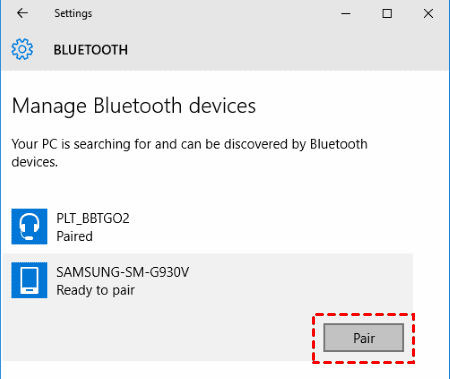Go back using the arrow button
This screenshot has height=379, width=450.
pos(22,13)
